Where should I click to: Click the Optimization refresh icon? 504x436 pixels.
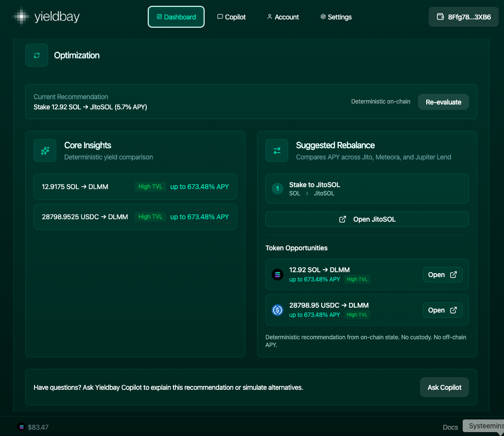tap(36, 55)
